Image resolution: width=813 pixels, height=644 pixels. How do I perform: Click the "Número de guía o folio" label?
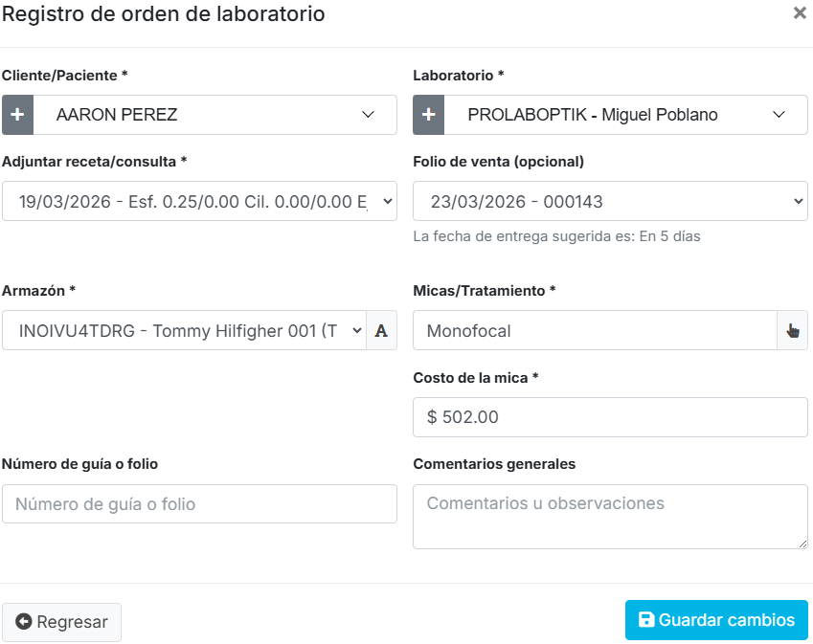point(80,464)
